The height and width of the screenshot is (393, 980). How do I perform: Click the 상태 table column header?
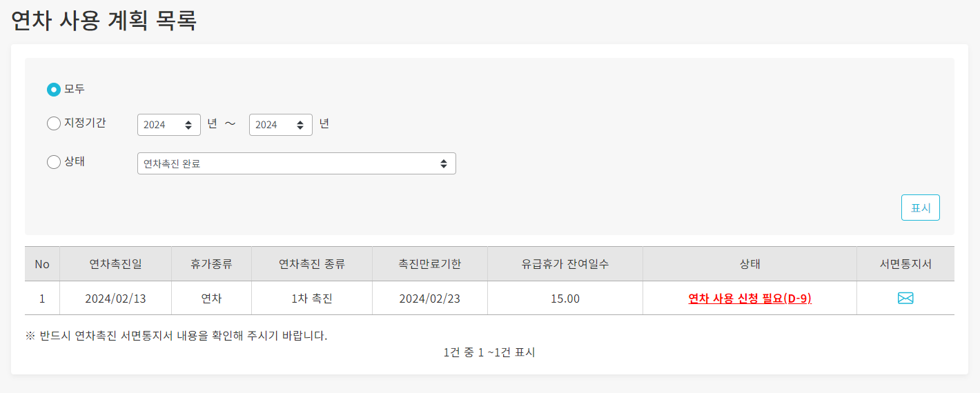[x=749, y=264]
